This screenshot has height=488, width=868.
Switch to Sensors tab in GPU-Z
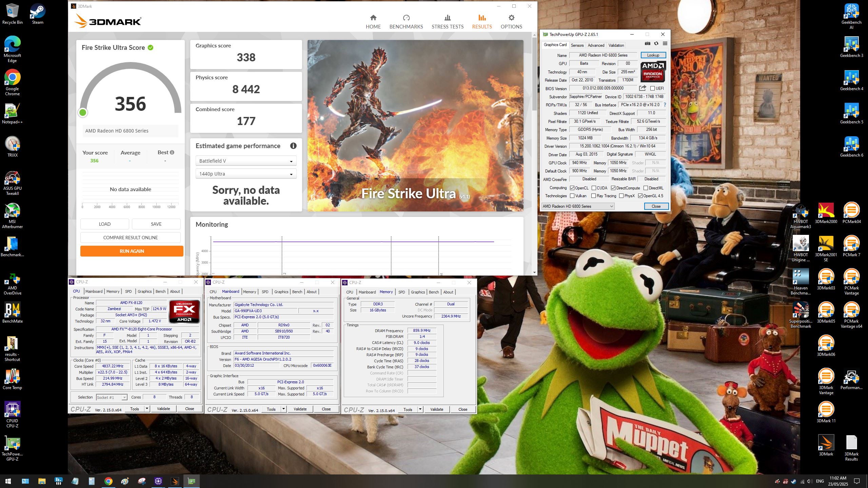click(x=577, y=45)
